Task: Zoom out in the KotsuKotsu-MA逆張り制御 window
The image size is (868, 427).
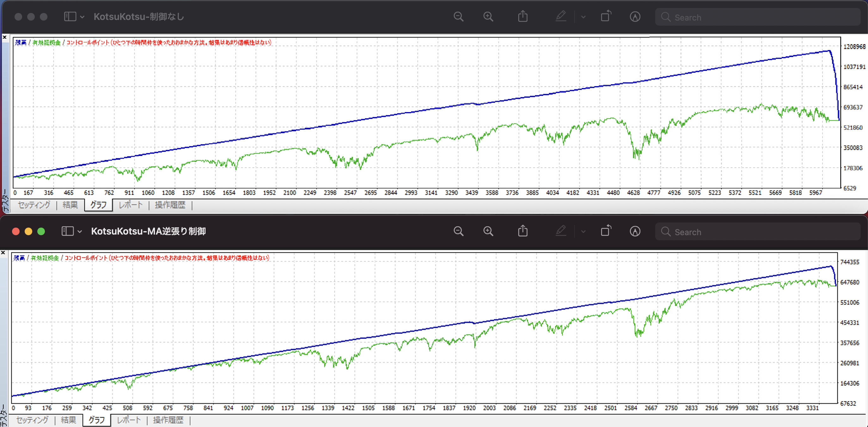Action: [458, 231]
